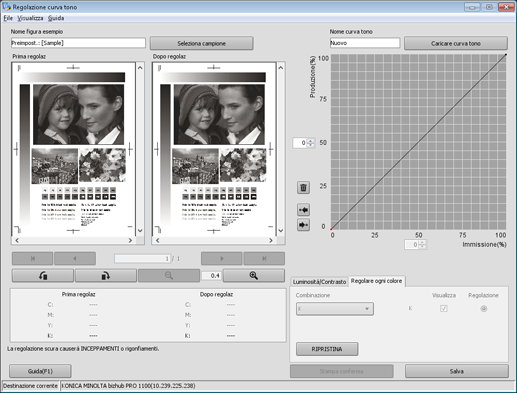Viewport: 517px width, 393px height.
Task: Jump to first page button
Action: tap(32, 258)
